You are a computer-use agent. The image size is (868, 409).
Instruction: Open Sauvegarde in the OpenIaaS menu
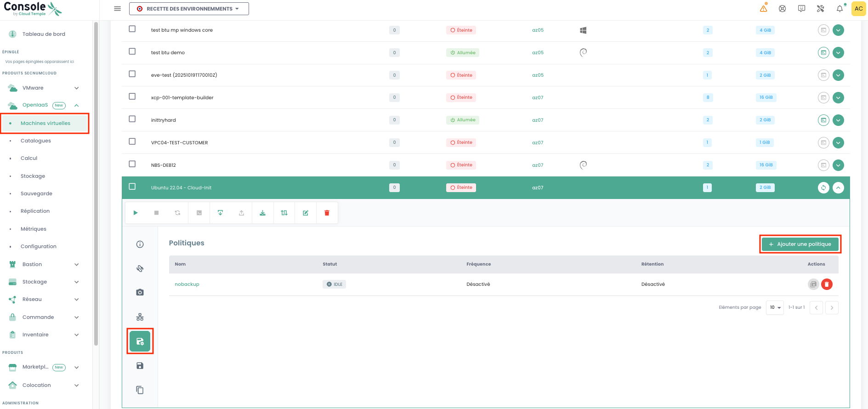36,193
